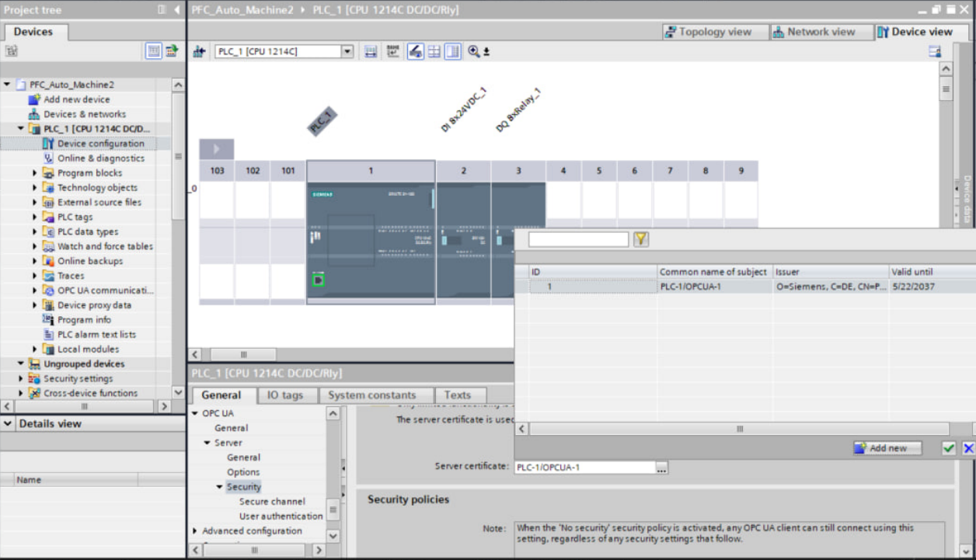Open the System constants tab
This screenshot has height=560, width=976.
[371, 395]
